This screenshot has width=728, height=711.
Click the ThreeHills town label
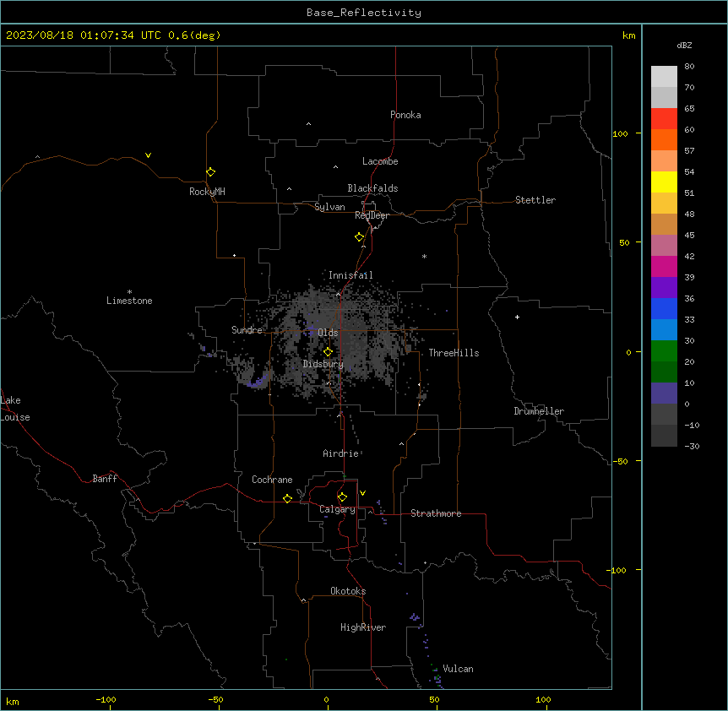(454, 353)
